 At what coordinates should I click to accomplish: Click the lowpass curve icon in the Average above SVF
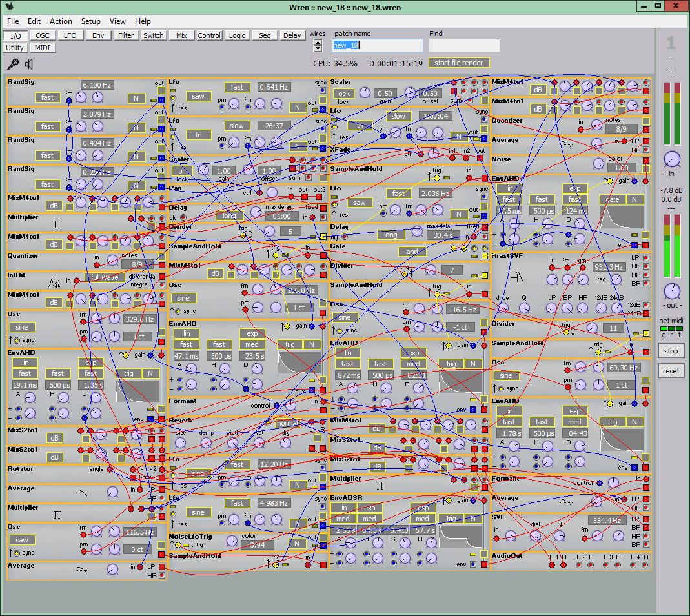coord(566,502)
